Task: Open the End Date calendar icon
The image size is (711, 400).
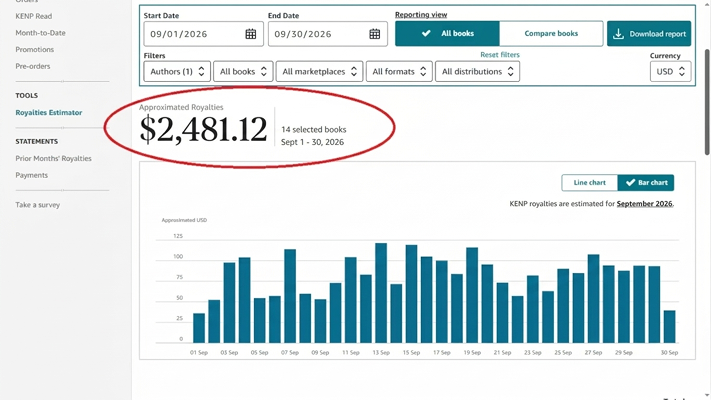Action: click(375, 34)
